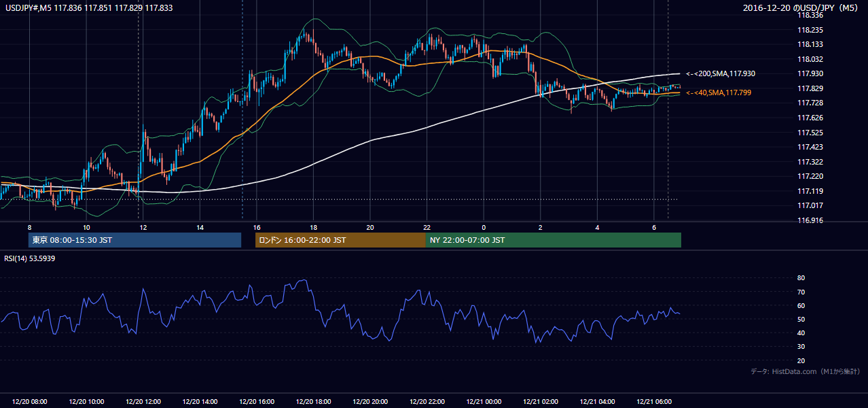Click price axis label 117.119
This screenshot has width=868, height=408.
pos(810,191)
